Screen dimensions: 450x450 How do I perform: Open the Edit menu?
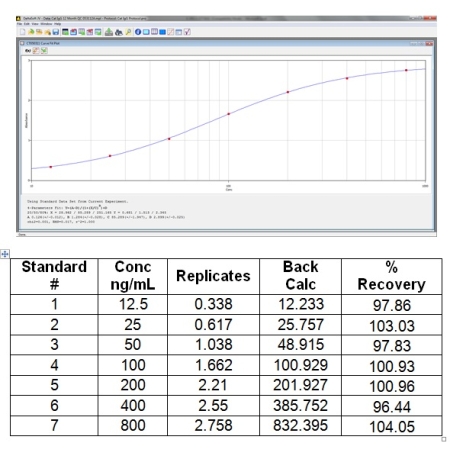(x=27, y=24)
